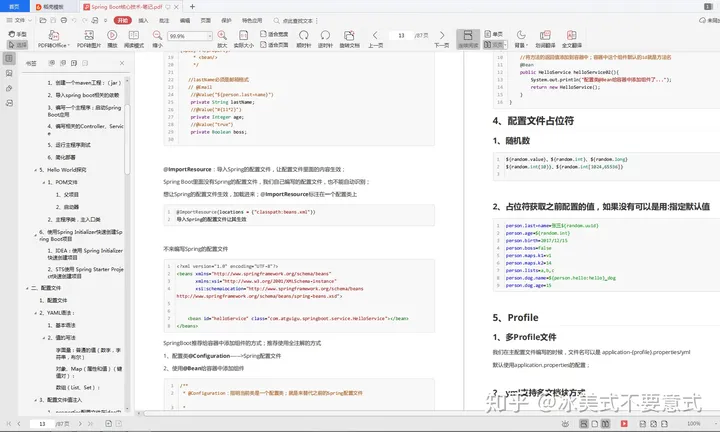Select the 选择 selection tool
720x432 pixels.
point(17,45)
